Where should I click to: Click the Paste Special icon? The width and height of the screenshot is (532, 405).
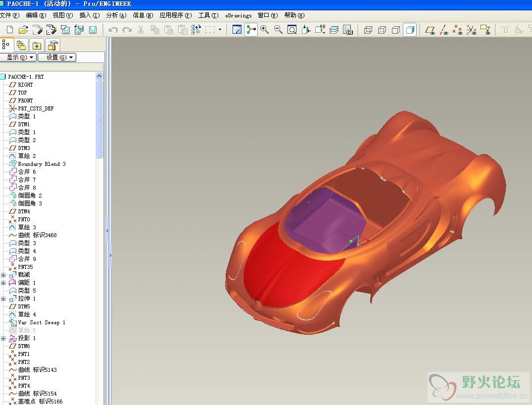pos(183,30)
